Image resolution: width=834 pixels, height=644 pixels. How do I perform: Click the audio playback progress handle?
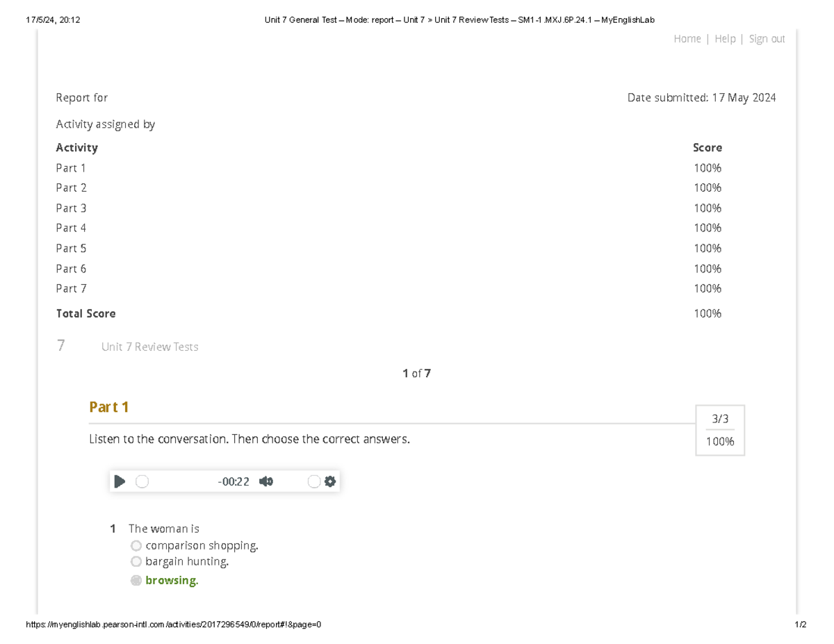pos(142,481)
